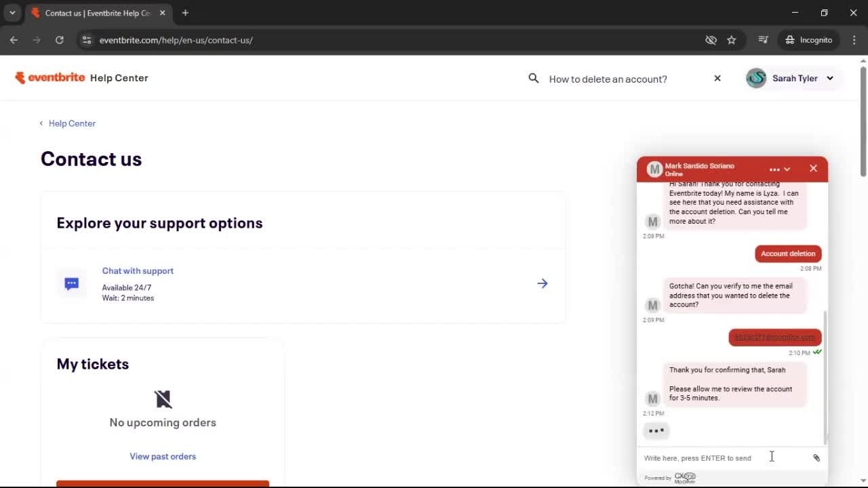Click the sent email address message

tap(775, 337)
